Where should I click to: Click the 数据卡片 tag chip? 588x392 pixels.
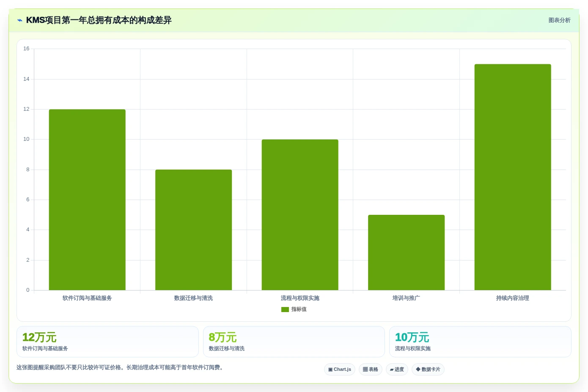428,370
